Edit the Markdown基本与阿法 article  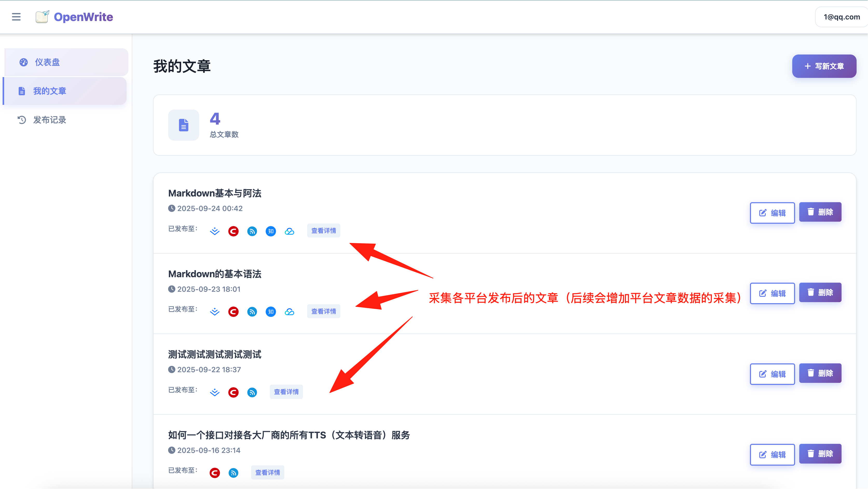tap(772, 213)
